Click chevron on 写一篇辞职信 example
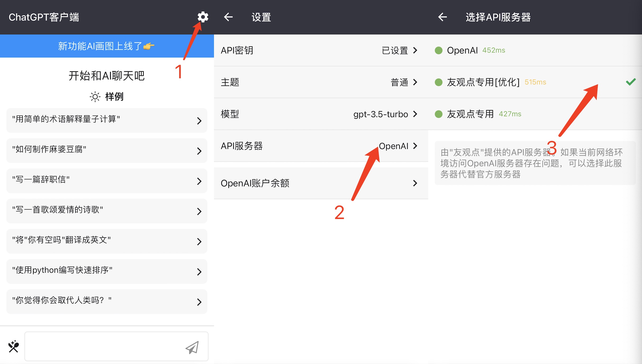 (x=199, y=181)
